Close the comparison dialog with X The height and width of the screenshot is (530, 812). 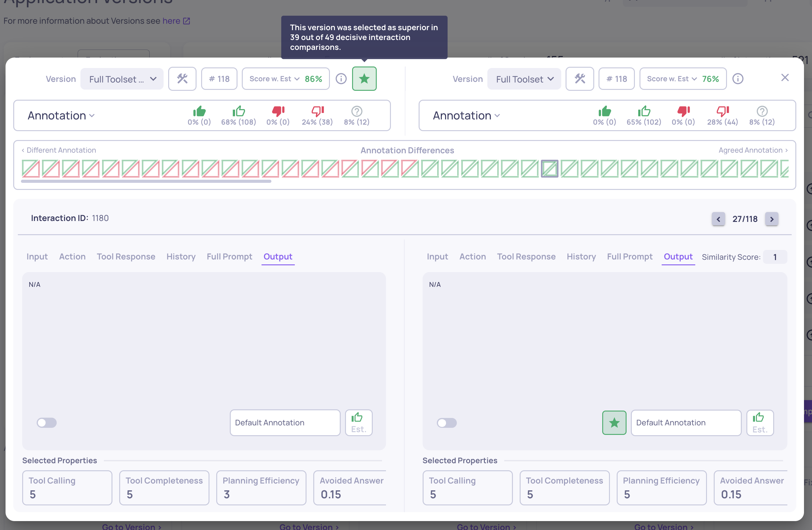pos(785,78)
